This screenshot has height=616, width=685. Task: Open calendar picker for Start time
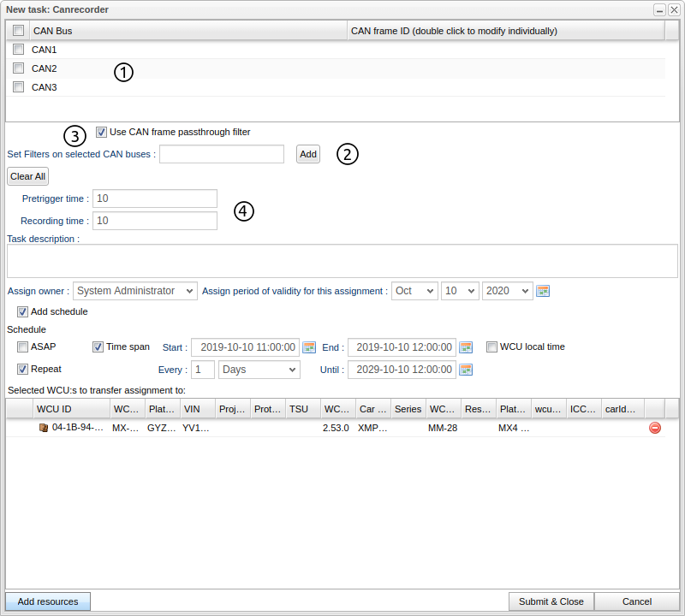[309, 347]
